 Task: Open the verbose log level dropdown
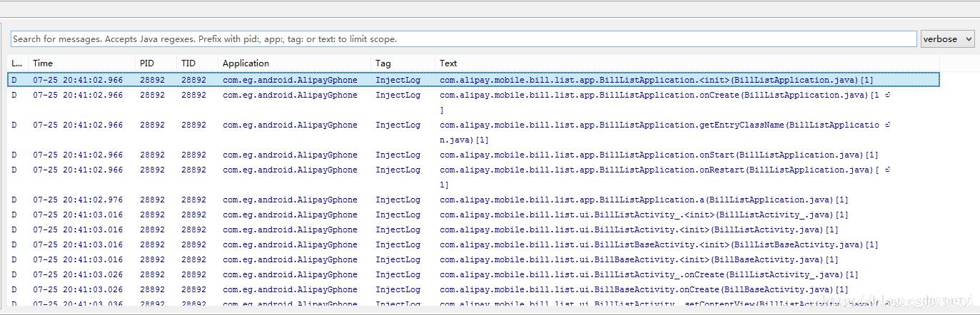tap(947, 39)
